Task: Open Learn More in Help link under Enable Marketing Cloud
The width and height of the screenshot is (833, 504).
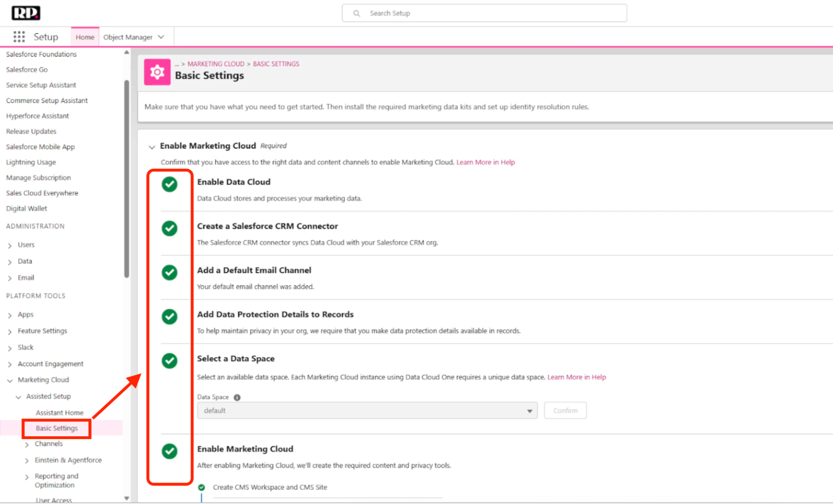Action: (x=485, y=162)
